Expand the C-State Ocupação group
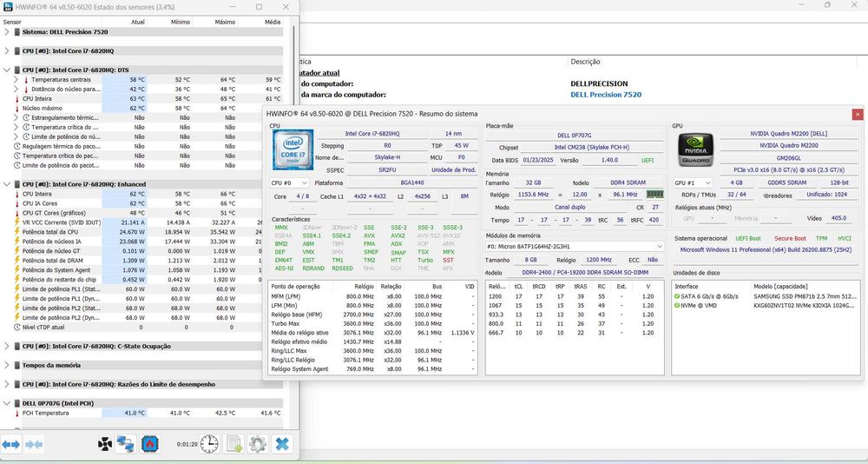The image size is (868, 464). pyautogui.click(x=6, y=346)
